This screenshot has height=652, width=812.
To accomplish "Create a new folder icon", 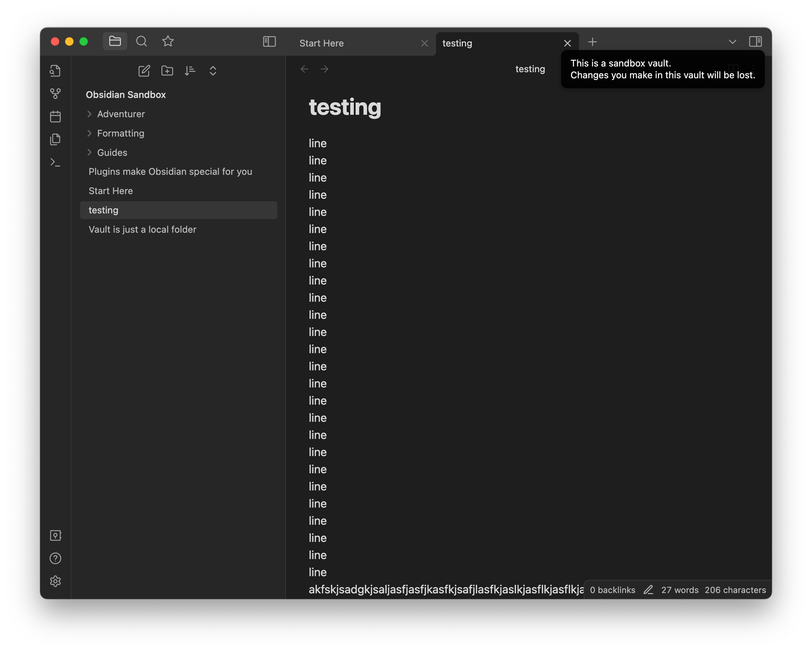I will point(167,71).
